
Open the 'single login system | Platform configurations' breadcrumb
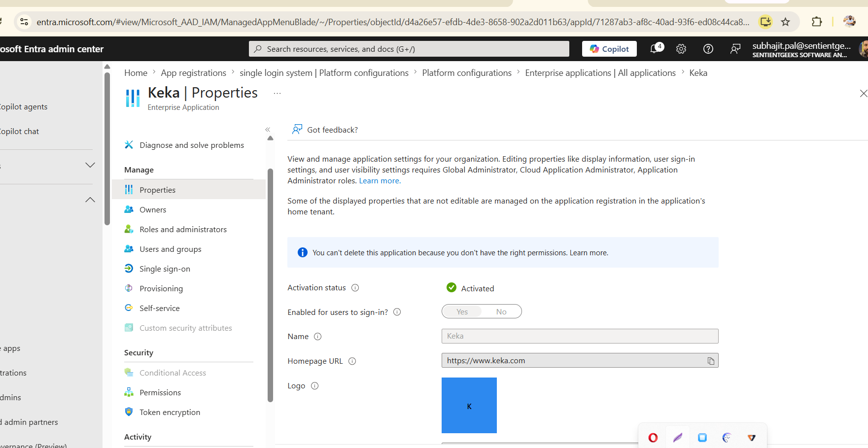tap(324, 73)
